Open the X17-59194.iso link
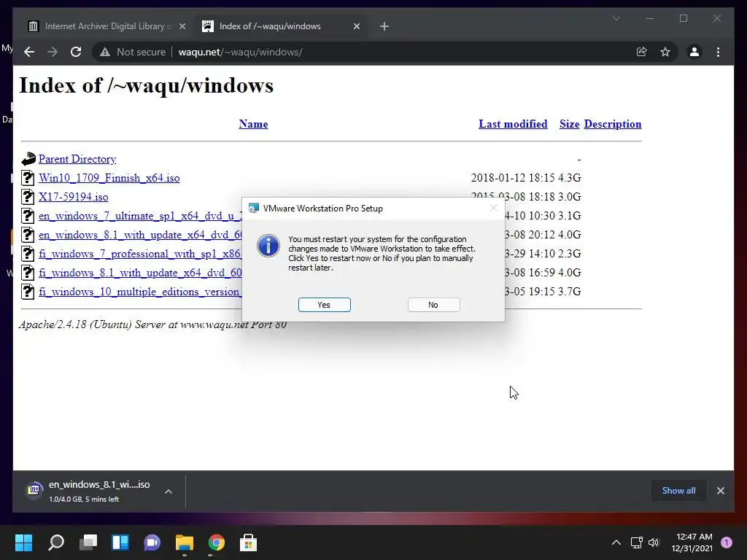The height and width of the screenshot is (560, 747). tap(74, 197)
